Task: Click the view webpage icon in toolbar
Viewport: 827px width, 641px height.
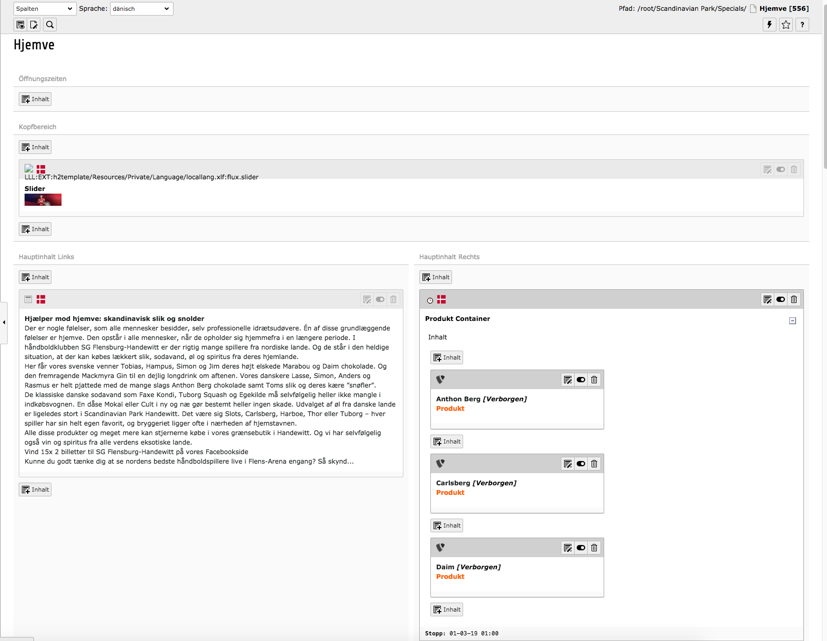Action: point(20,25)
